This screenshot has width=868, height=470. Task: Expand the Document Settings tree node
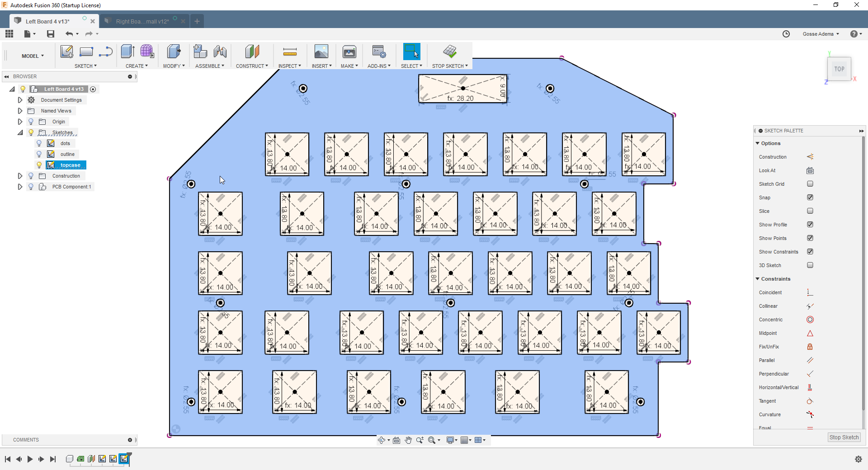point(20,100)
